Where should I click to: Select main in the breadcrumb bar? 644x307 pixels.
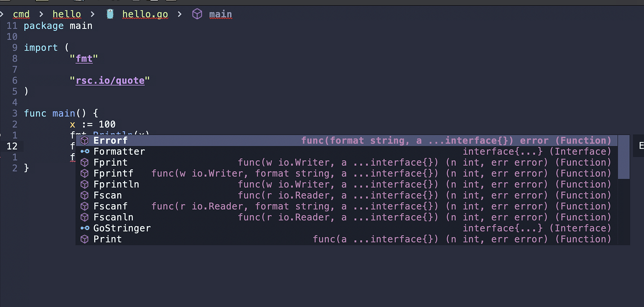coord(220,14)
